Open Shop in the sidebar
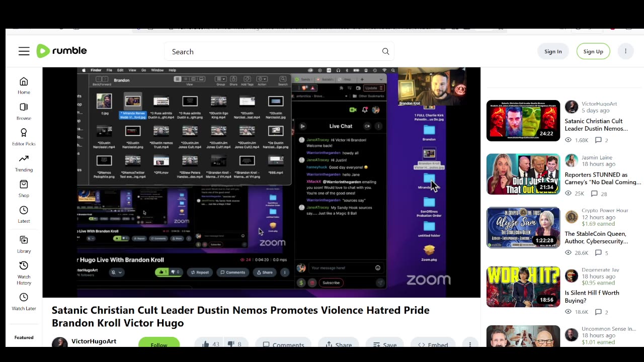The width and height of the screenshot is (644, 362). [x=24, y=189]
